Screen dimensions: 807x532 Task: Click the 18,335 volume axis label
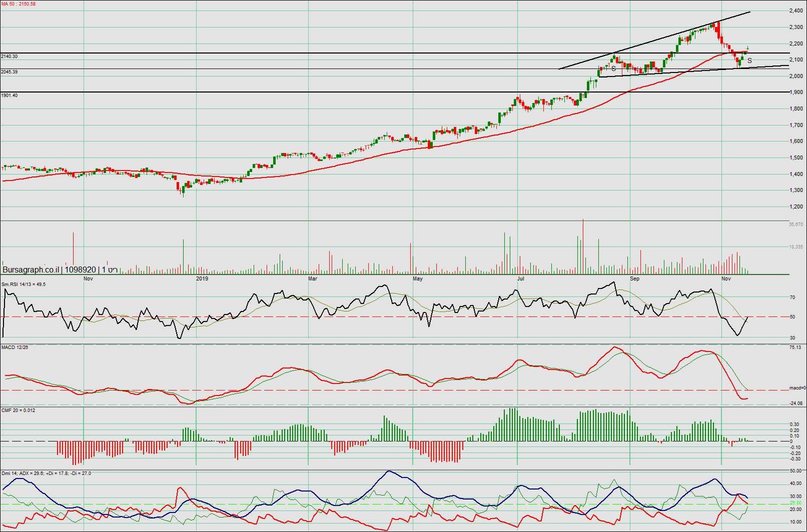coord(796,246)
